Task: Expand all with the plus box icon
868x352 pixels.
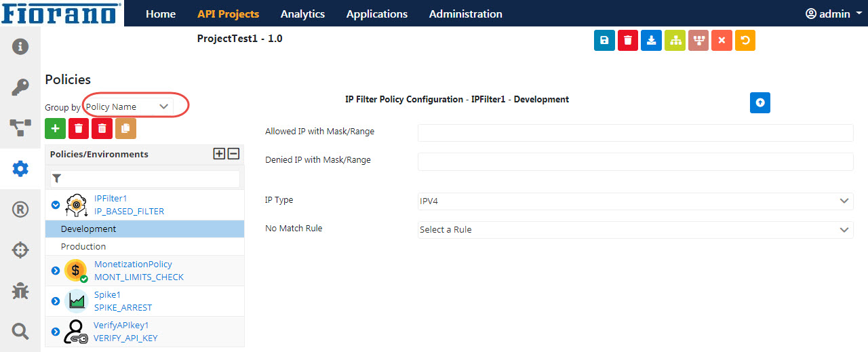Action: (x=219, y=154)
